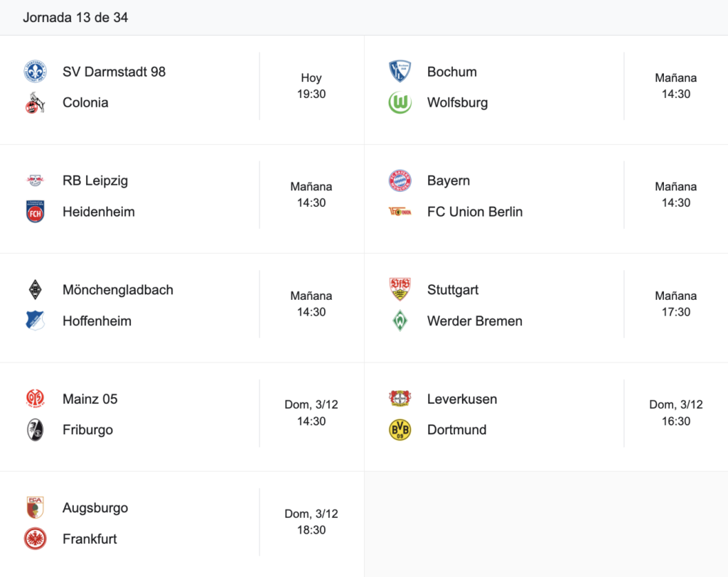Click the Frankfurt eagle crest

coord(36,539)
